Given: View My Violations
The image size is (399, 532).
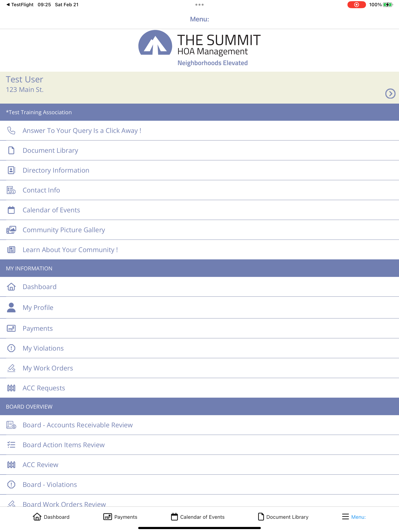Looking at the screenshot, I should [x=199, y=348].
